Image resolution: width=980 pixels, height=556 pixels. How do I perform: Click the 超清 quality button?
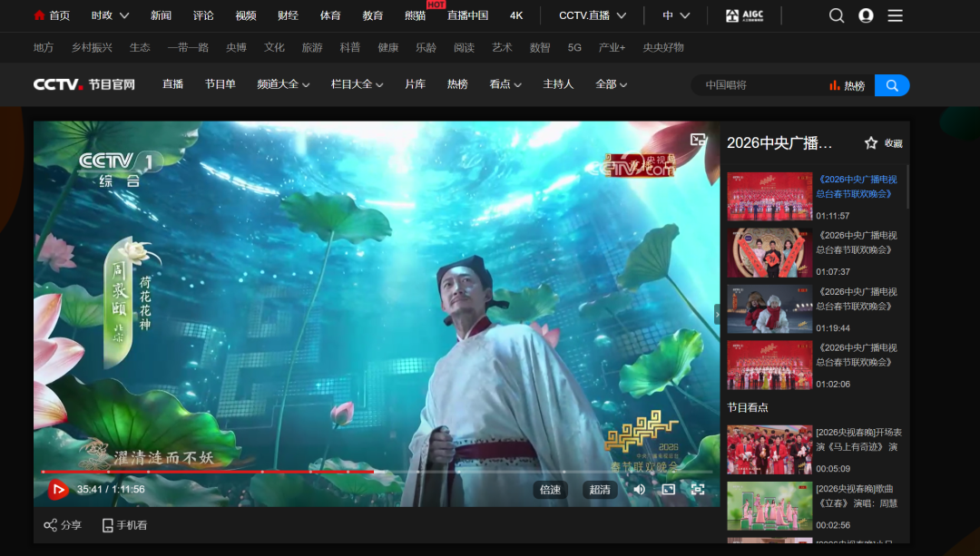point(599,489)
